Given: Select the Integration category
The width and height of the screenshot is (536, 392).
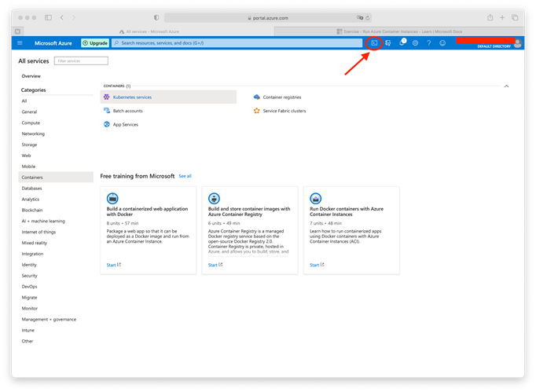Looking at the screenshot, I should [x=32, y=254].
